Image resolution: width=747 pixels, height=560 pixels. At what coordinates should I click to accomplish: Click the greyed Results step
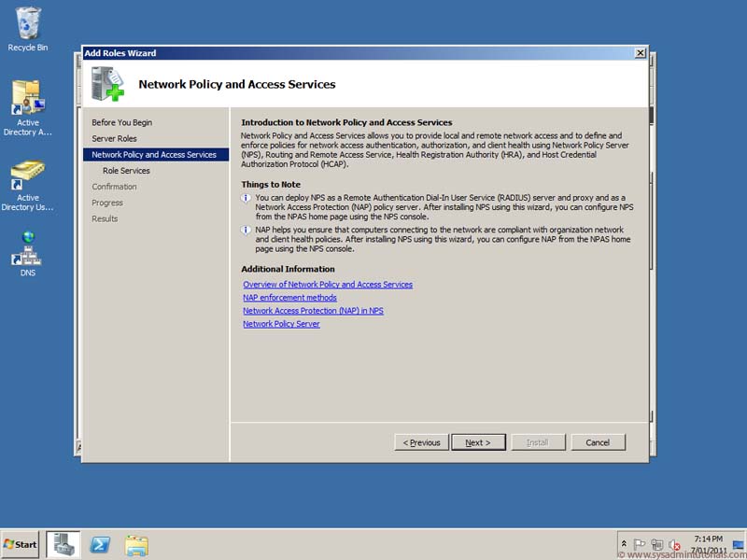[105, 218]
